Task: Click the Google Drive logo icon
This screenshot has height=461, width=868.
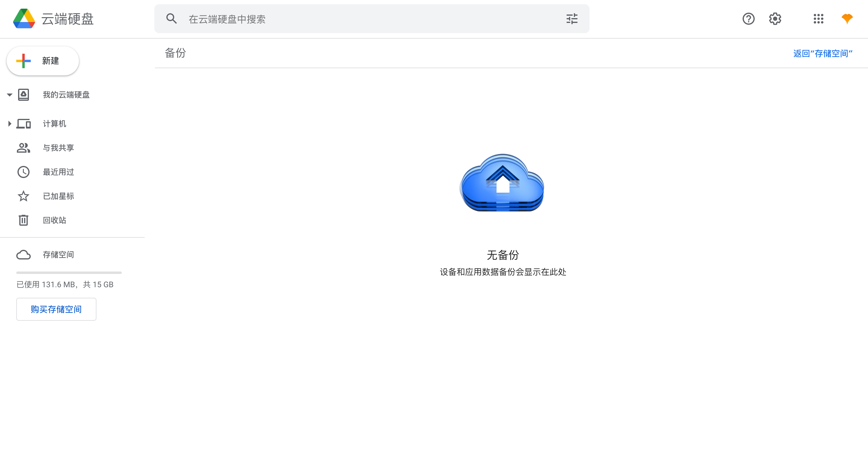Action: pyautogui.click(x=24, y=19)
